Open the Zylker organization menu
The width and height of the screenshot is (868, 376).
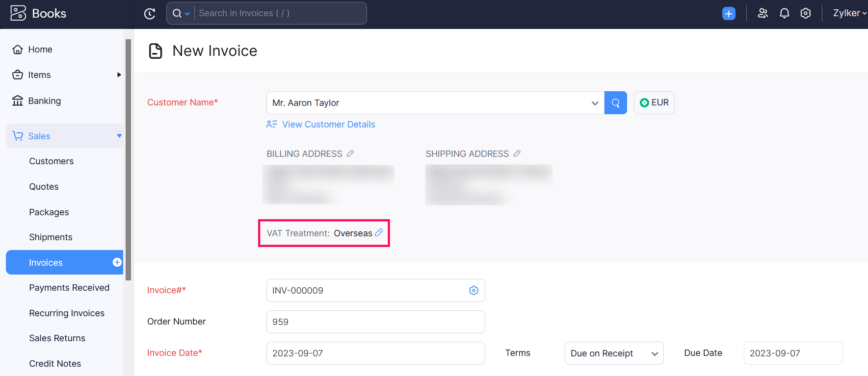tap(849, 13)
